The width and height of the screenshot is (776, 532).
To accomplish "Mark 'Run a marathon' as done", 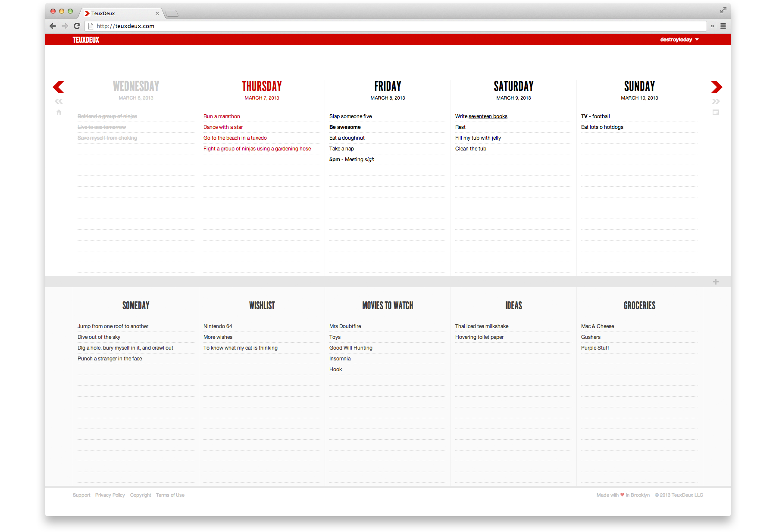I will (x=222, y=116).
